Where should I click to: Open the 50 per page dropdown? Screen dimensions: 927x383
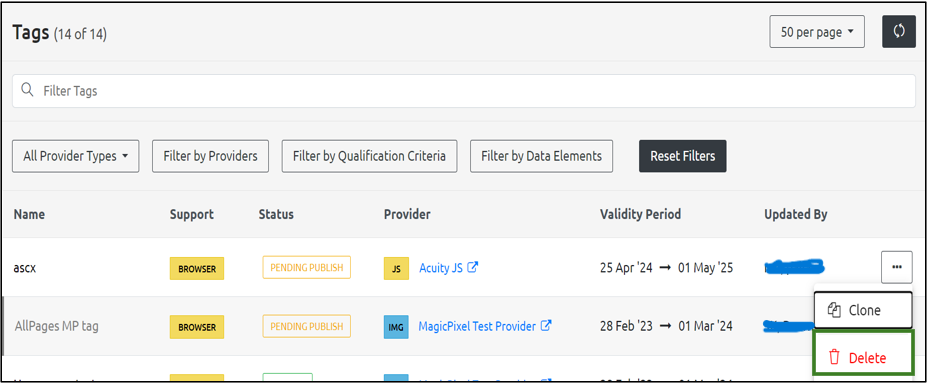coord(817,32)
